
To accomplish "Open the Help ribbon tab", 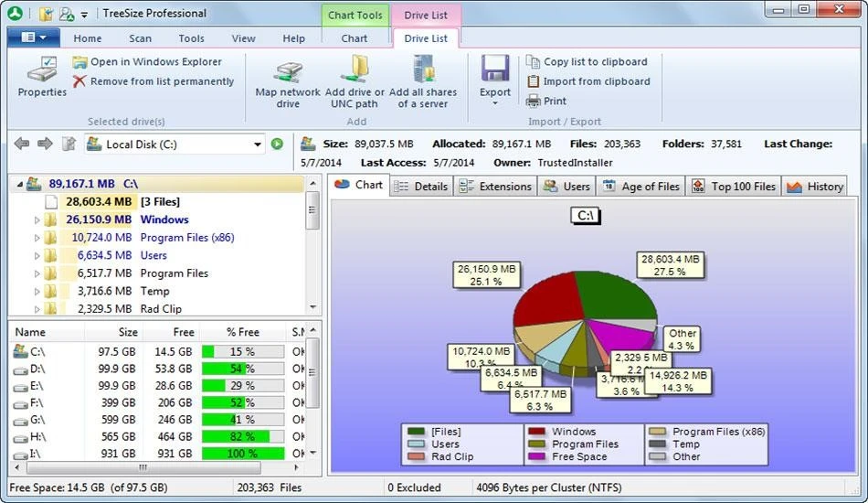I will tap(293, 38).
